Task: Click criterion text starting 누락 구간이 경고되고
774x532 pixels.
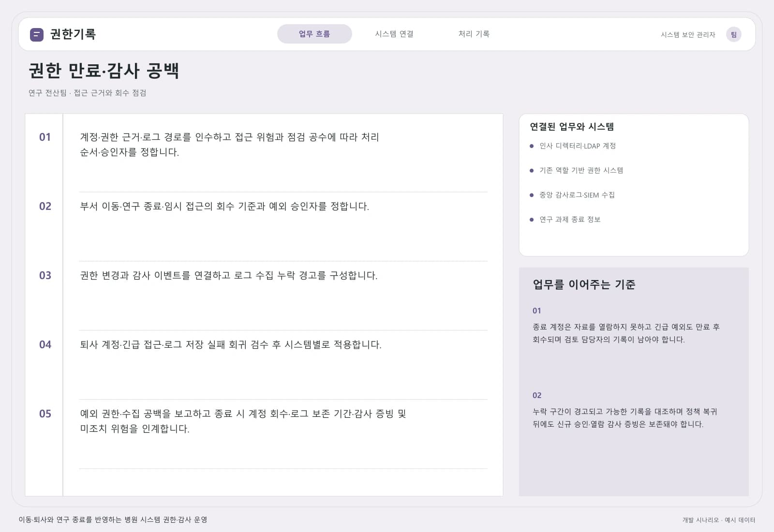Action: [x=625, y=418]
